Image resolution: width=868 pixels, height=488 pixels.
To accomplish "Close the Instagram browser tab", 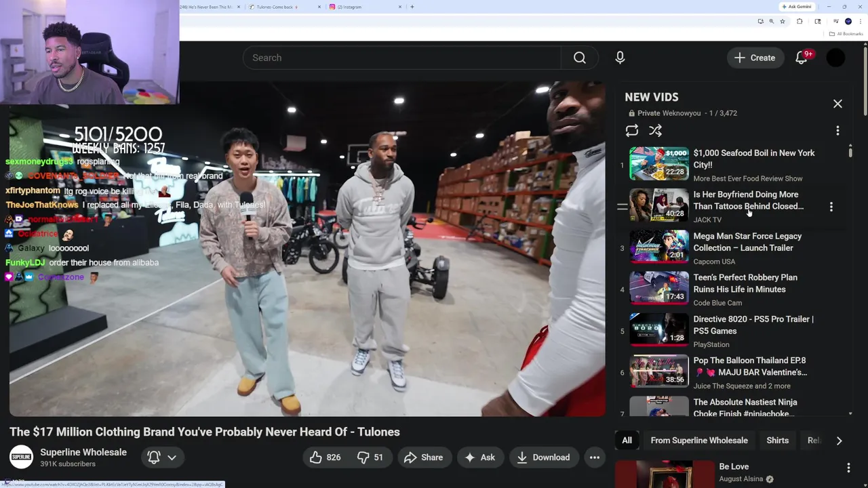I will pyautogui.click(x=400, y=7).
